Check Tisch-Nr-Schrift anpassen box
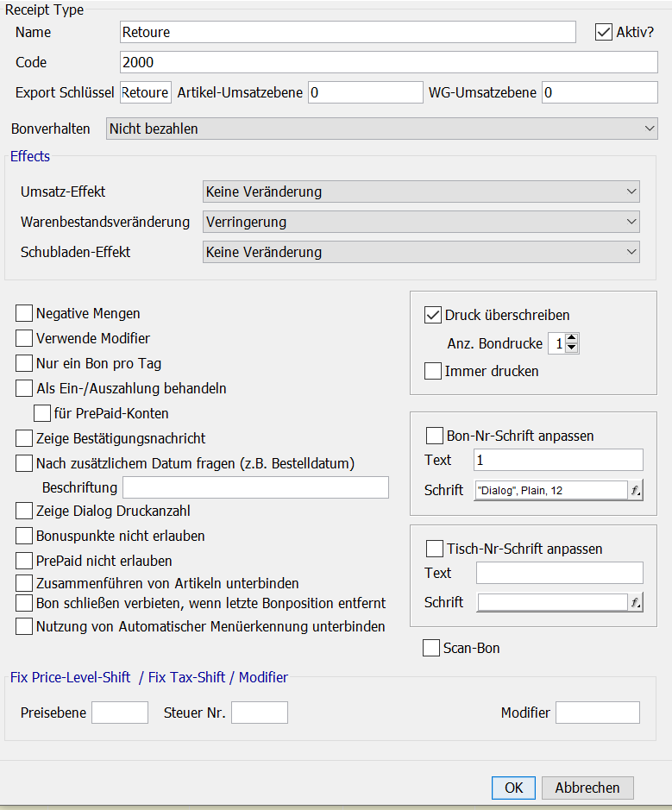Image resolution: width=672 pixels, height=810 pixels. pyautogui.click(x=435, y=549)
